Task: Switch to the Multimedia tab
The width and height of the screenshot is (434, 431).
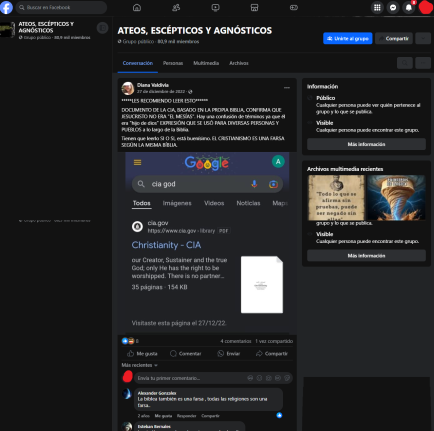Action: tap(206, 63)
